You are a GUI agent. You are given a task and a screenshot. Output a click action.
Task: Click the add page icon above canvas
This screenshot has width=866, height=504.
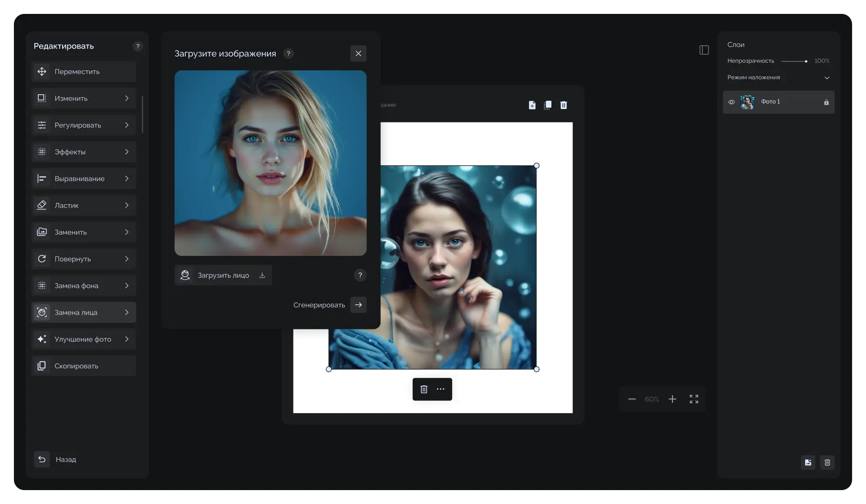click(532, 105)
